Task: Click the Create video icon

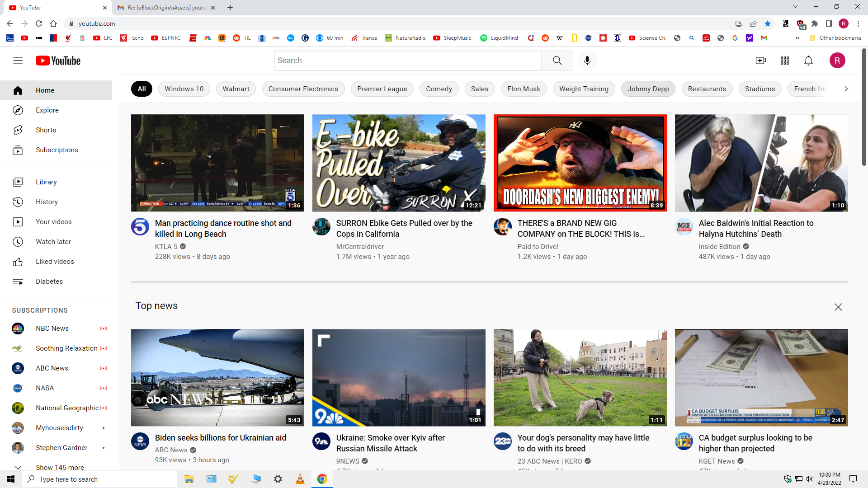Action: (x=761, y=60)
